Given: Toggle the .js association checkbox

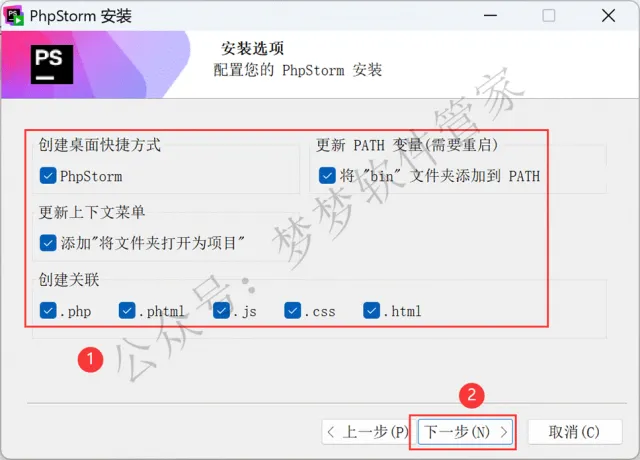Looking at the screenshot, I should pos(221,311).
